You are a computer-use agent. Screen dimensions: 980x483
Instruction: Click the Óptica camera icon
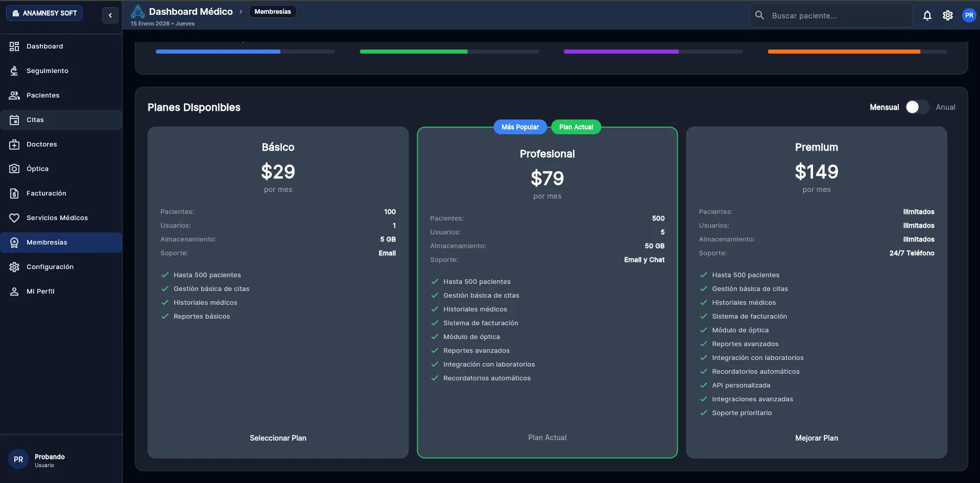(14, 169)
